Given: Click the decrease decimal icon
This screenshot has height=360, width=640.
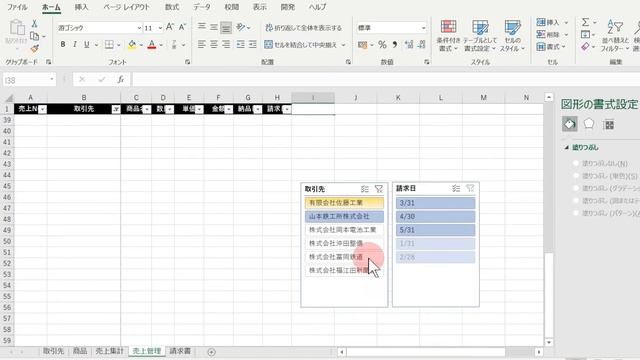Looking at the screenshot, I should [x=422, y=44].
